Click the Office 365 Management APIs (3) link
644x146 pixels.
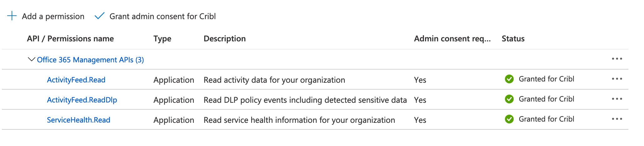(x=90, y=60)
